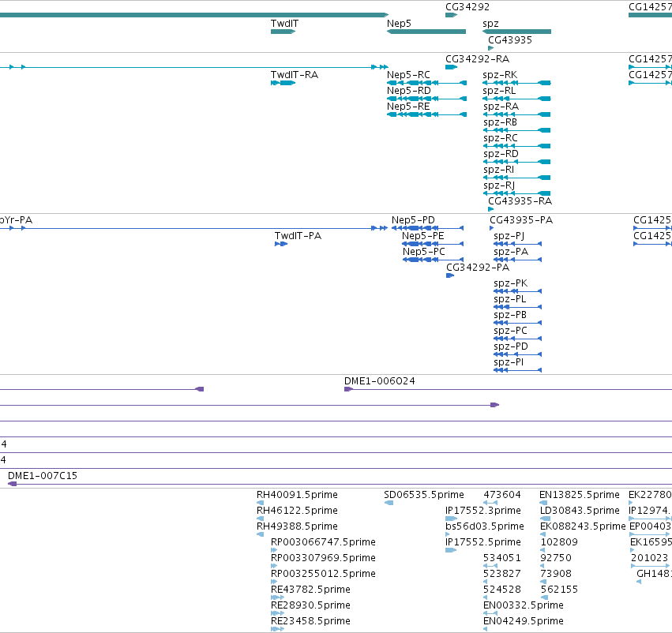Click the 523827 feature label
Image resolution: width=672 pixels, height=633 pixels.
click(x=502, y=574)
